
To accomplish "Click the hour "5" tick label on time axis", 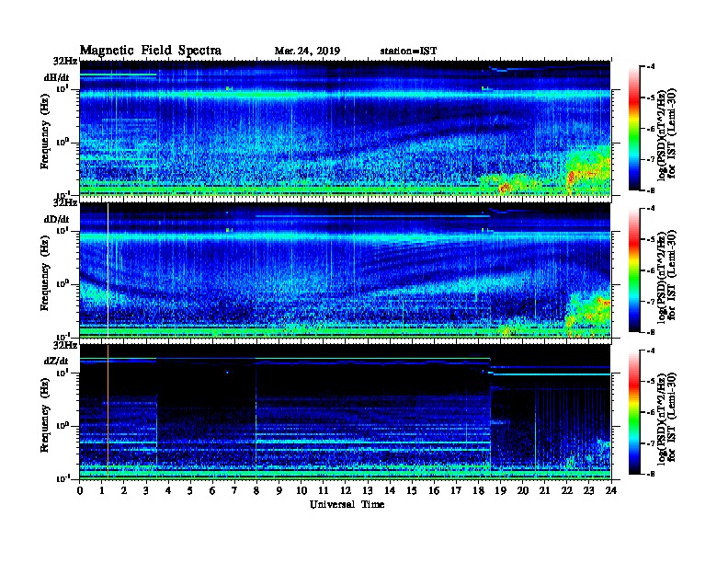I will click(x=190, y=490).
